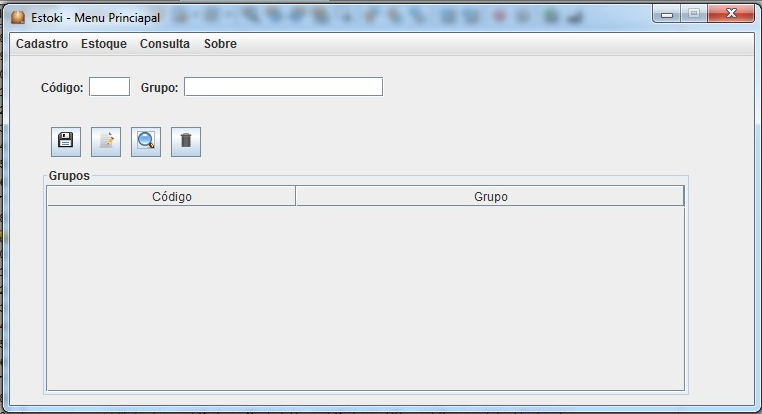762x414 pixels.
Task: Click the Estoki app icon in title bar
Action: (18, 17)
